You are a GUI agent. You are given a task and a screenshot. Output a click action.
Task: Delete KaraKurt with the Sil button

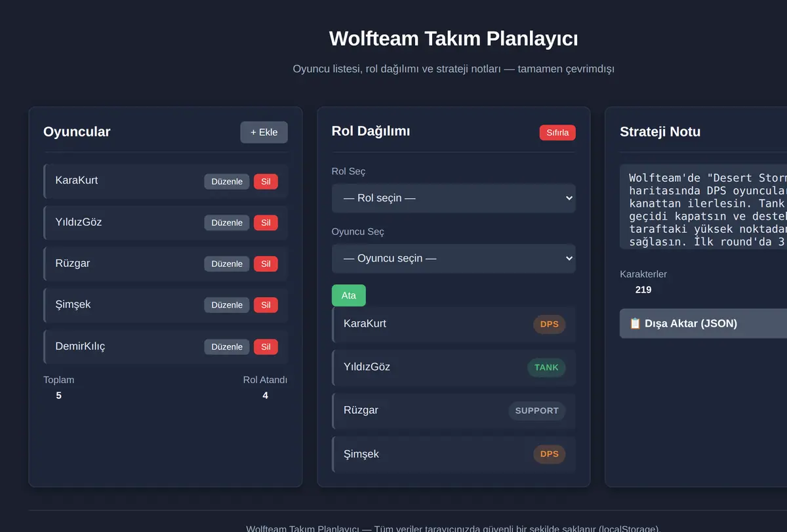click(266, 182)
